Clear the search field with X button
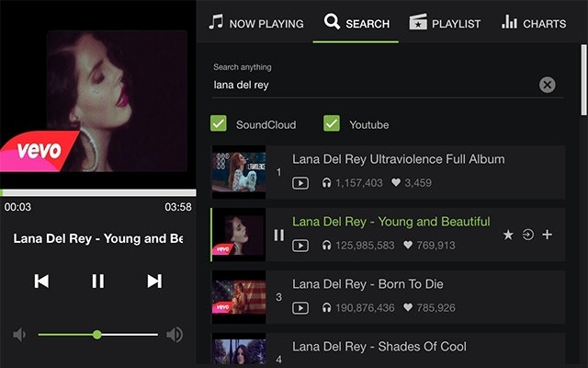The image size is (588, 368). [548, 85]
